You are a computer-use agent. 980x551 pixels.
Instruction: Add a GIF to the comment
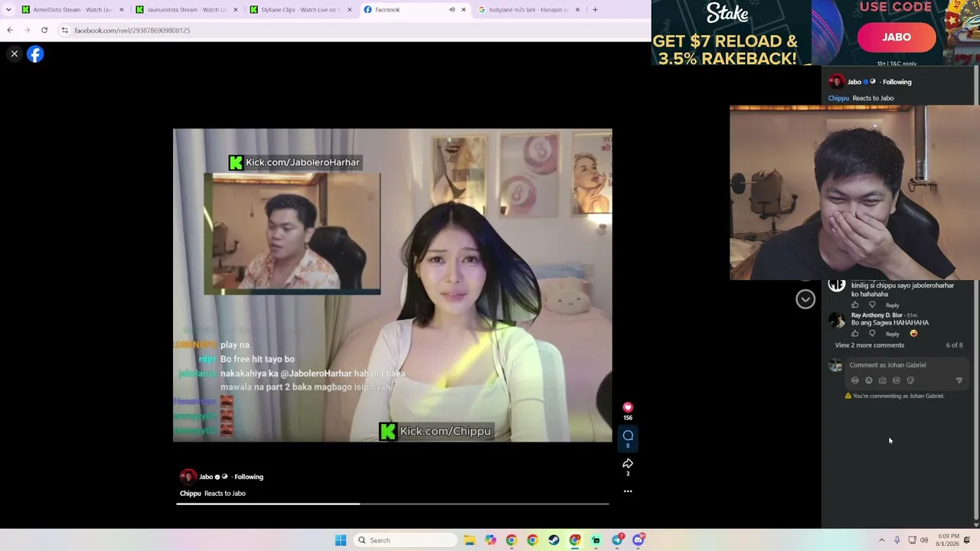[x=897, y=380]
